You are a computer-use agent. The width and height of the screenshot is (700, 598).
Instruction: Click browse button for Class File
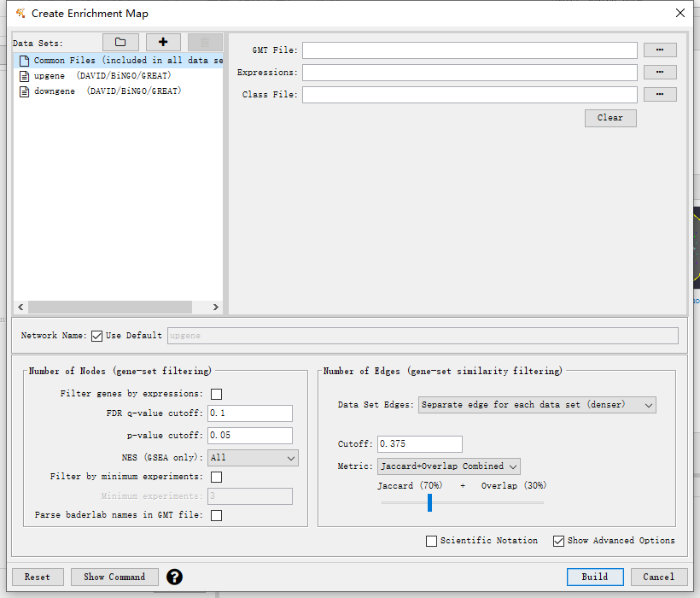coord(660,95)
